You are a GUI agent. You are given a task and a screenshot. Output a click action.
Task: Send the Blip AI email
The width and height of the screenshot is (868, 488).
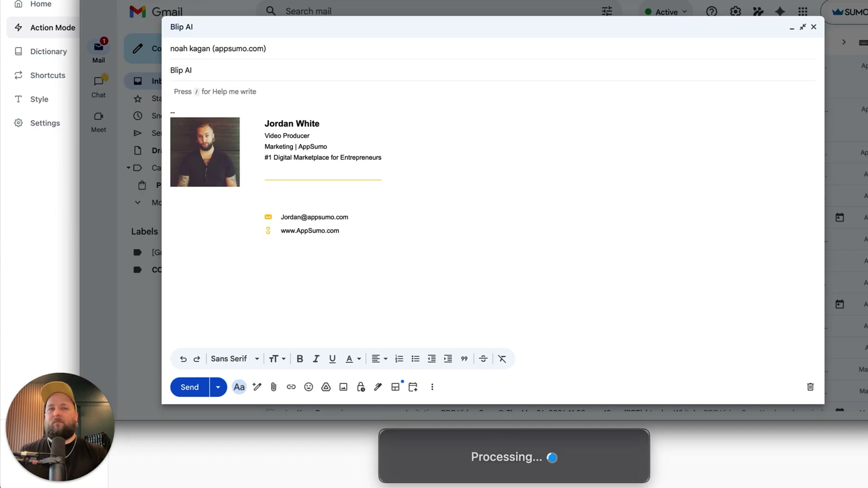coord(189,387)
